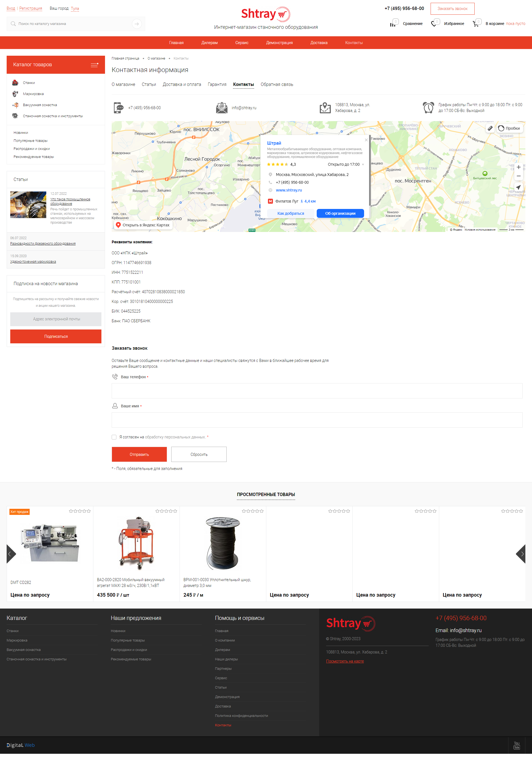Click the Маркировка category icon
The image size is (532, 769).
click(x=15, y=94)
